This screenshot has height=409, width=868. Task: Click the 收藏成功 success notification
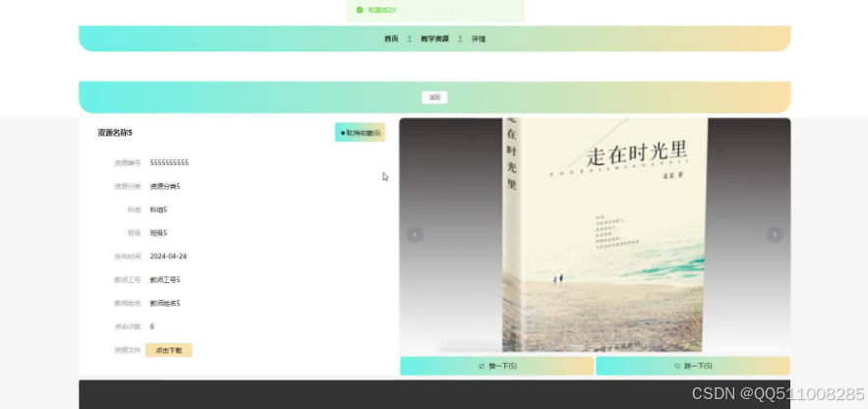click(435, 10)
